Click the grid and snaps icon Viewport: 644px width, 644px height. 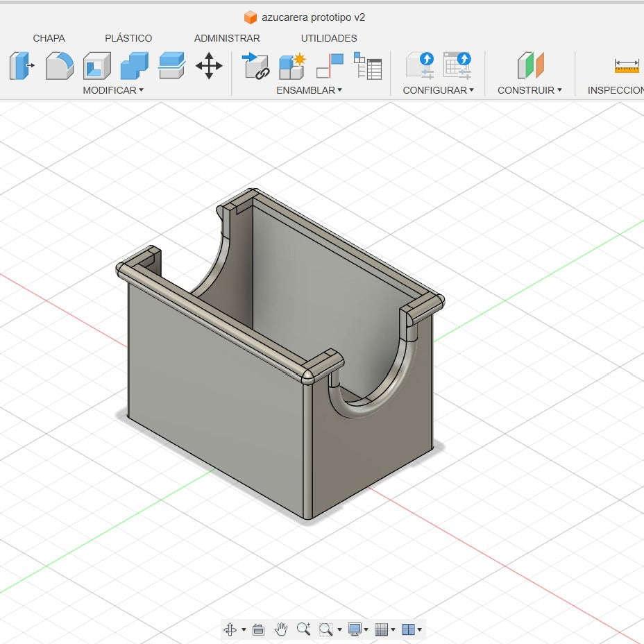point(382,629)
